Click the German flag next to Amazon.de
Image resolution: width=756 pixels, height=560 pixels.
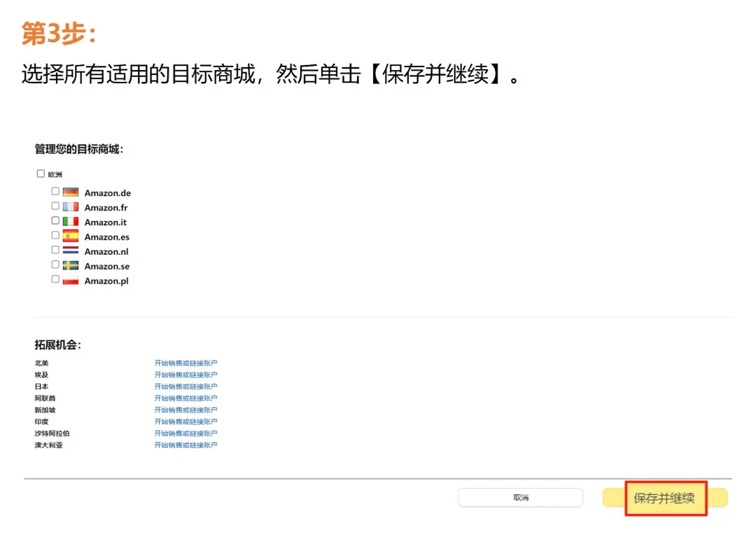coord(70,192)
